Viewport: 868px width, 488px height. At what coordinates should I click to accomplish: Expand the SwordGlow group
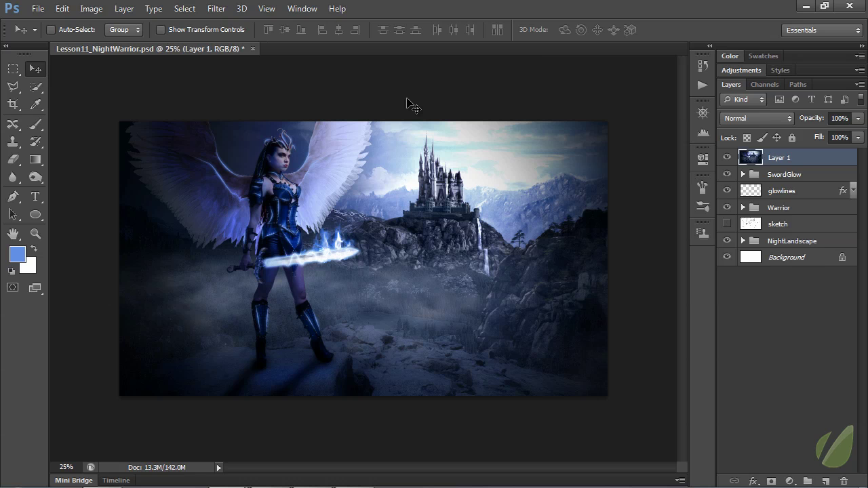743,174
